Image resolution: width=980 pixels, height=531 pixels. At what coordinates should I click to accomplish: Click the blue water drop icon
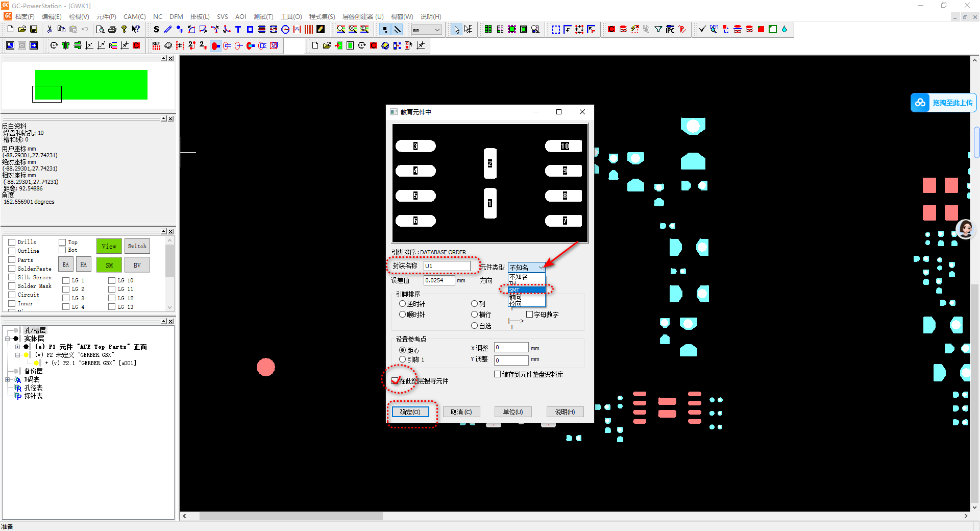coord(785,30)
